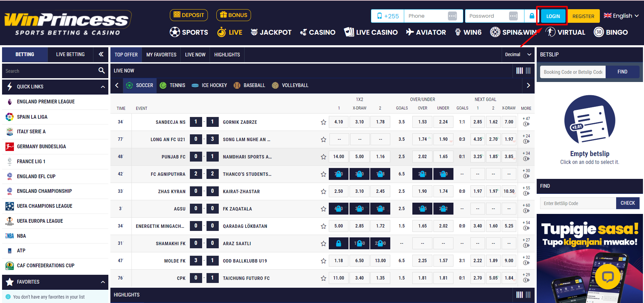Switch to the Live Betting tab
Image resolution: width=644 pixels, height=303 pixels.
click(x=70, y=54)
